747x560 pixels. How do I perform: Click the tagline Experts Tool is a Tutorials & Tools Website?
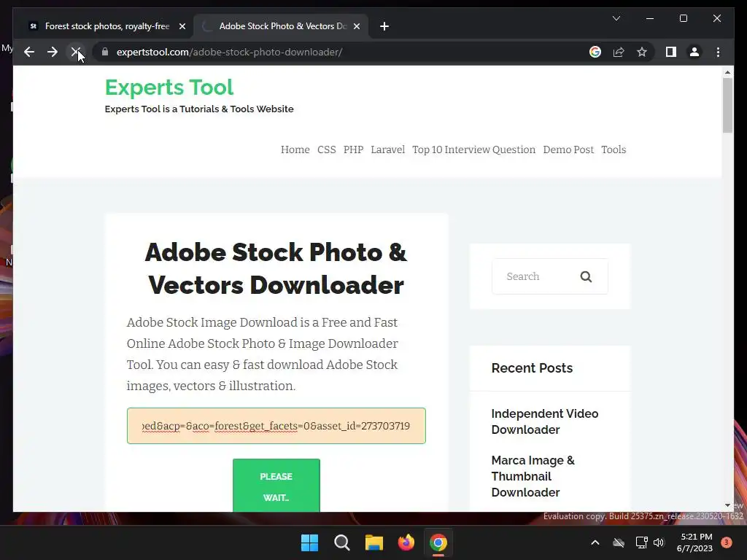(x=199, y=109)
